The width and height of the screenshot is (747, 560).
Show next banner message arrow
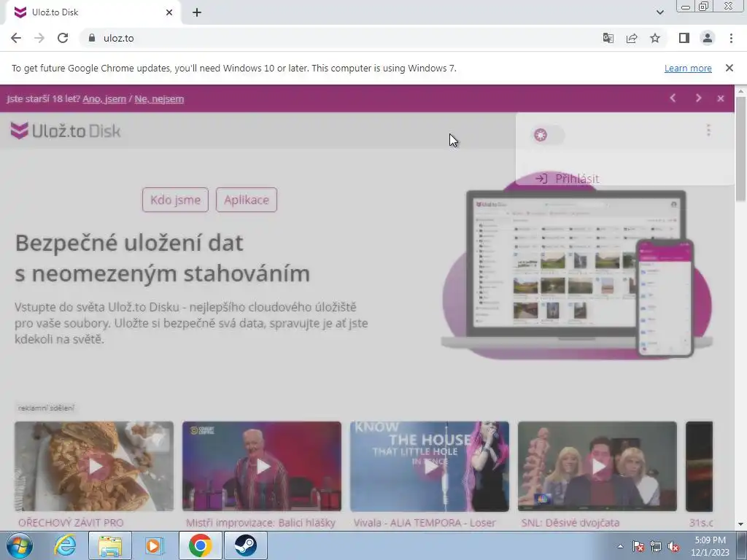pyautogui.click(x=698, y=98)
